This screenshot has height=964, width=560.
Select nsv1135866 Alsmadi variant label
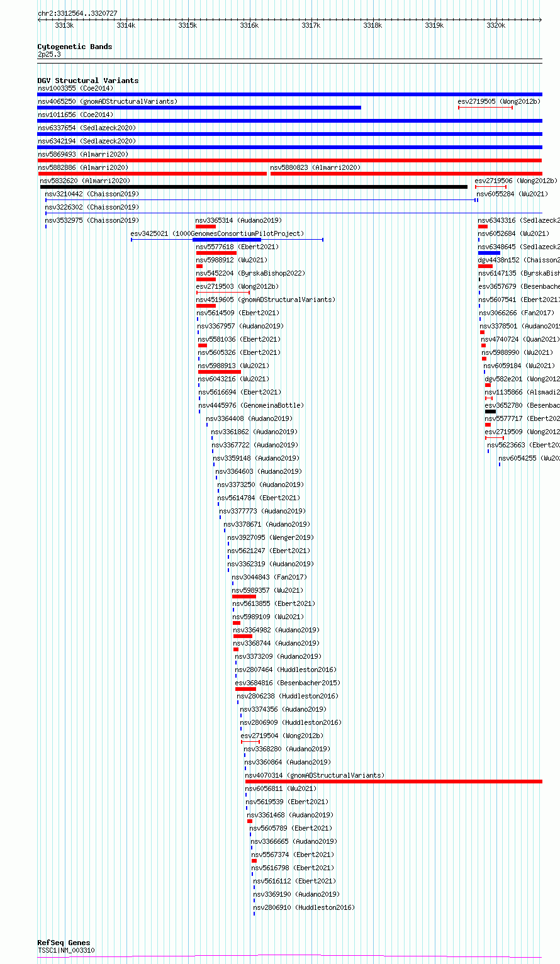point(522,392)
